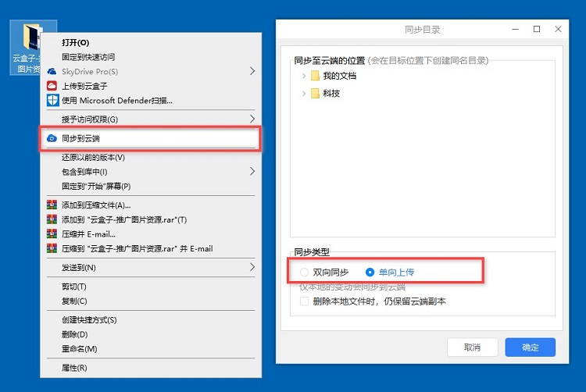Choose 固定到"开始"屏幕(P) entry
This screenshot has width=586, height=392.
tap(151, 186)
